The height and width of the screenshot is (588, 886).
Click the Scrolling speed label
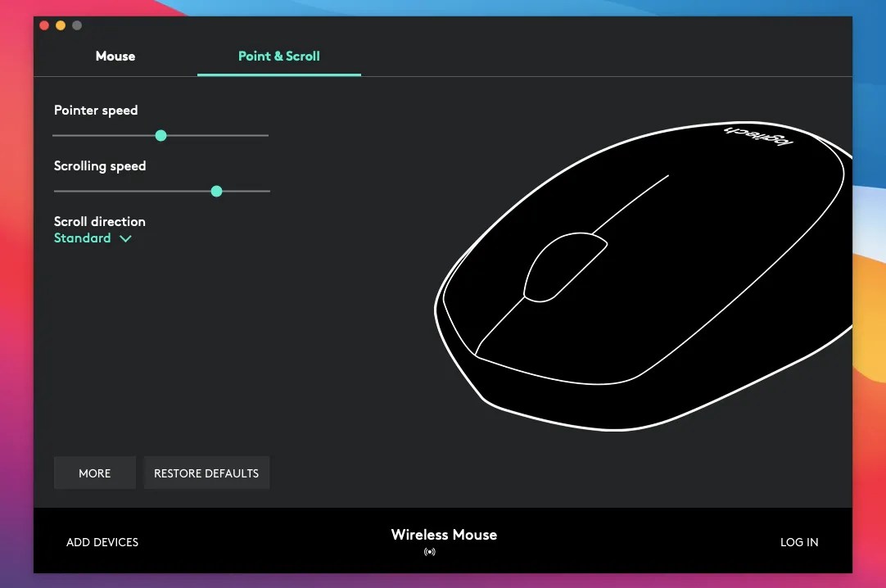99,166
